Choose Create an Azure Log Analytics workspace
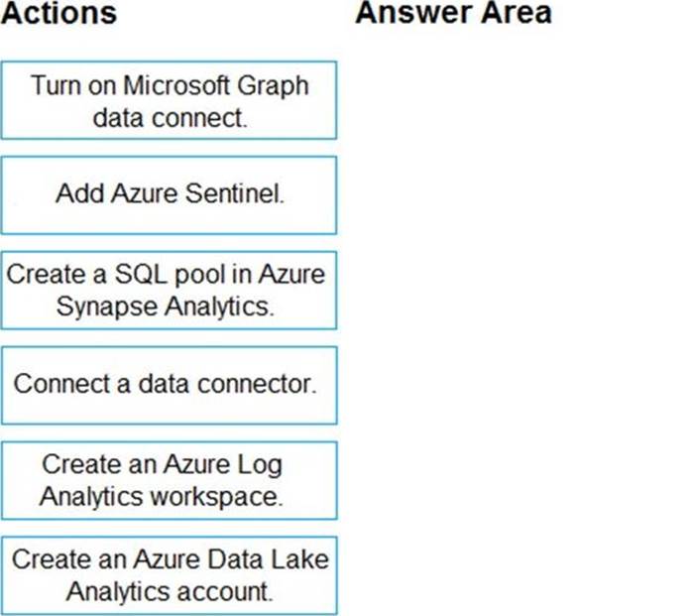The image size is (692, 616). 169,480
